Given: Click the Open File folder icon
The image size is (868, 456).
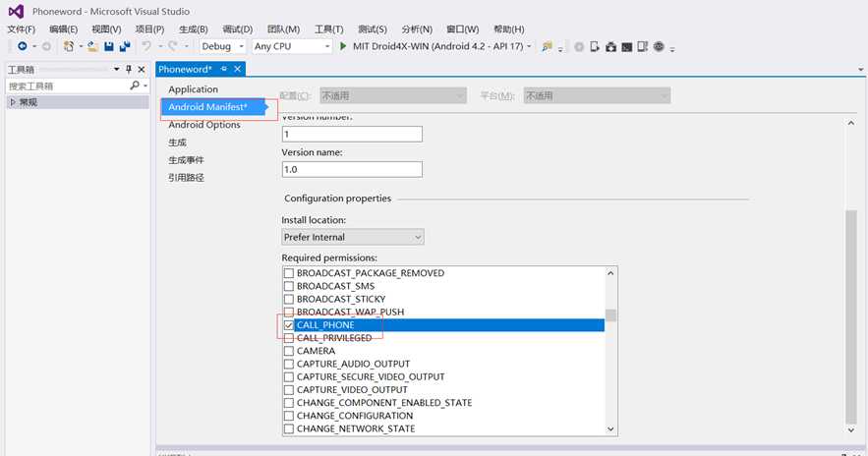Looking at the screenshot, I should pos(93,46).
